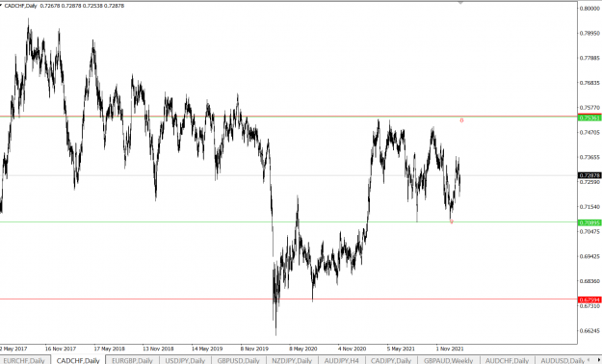Open the GBPUSD,Daily chart tab
602x364 pixels.
coord(239,360)
